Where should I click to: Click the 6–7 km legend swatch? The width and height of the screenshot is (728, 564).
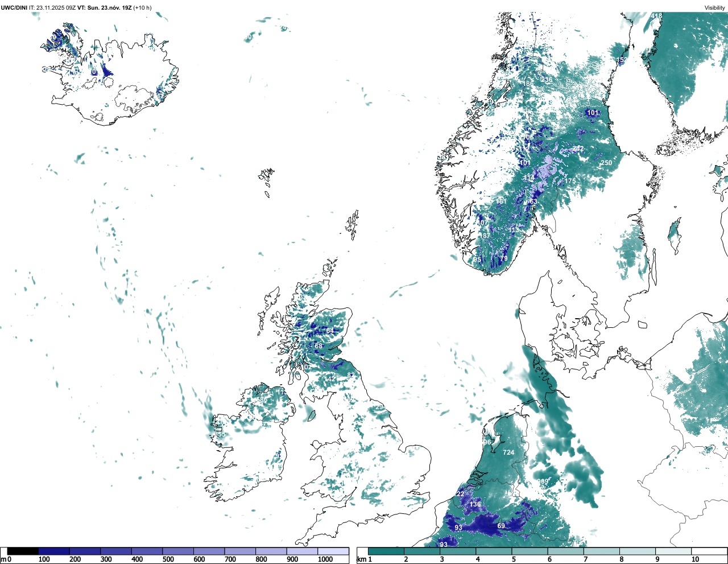click(565, 551)
